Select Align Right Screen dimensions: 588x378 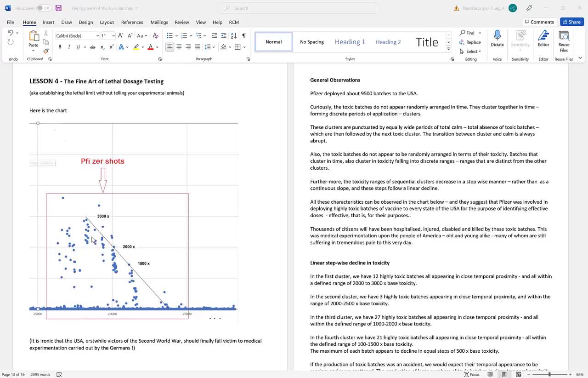coord(188,47)
